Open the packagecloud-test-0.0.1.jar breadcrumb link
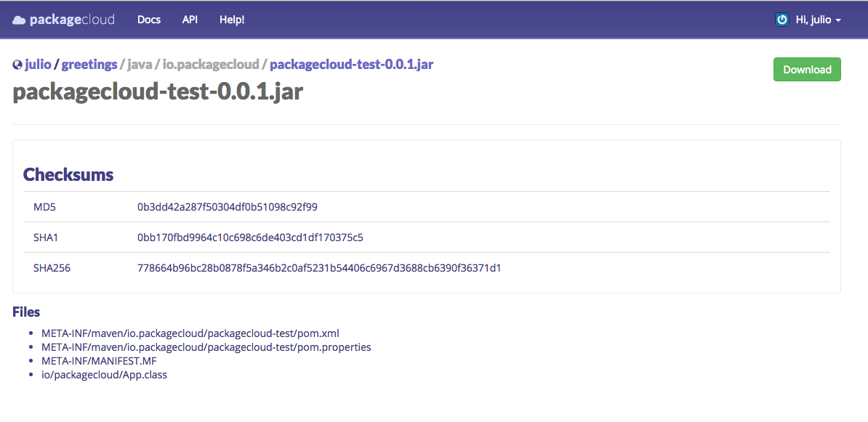This screenshot has width=868, height=422. coord(352,65)
